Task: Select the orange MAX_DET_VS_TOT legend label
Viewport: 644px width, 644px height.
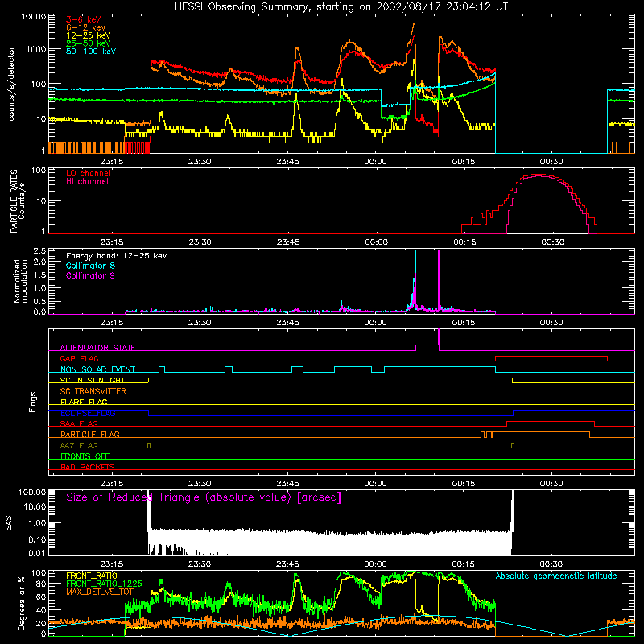Action: tap(100, 592)
